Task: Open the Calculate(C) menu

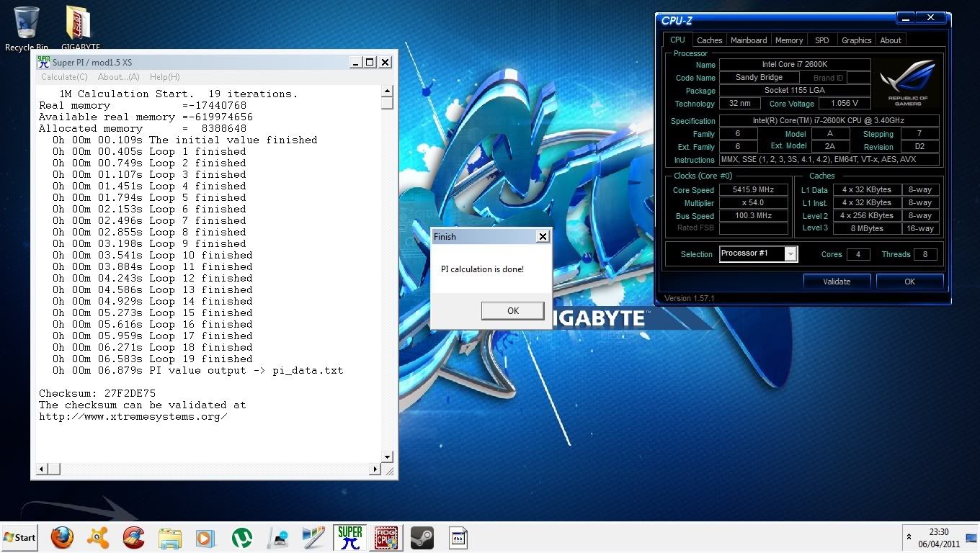Action: (x=64, y=77)
